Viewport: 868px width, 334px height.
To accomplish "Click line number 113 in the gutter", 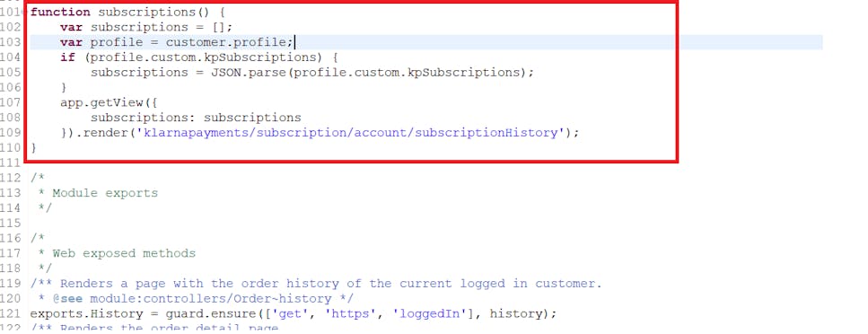I will (x=11, y=193).
